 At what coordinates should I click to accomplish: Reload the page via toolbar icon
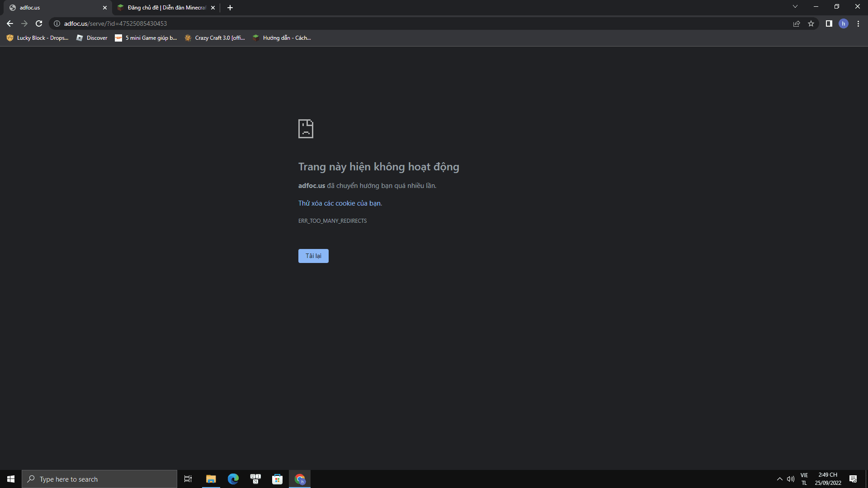39,23
